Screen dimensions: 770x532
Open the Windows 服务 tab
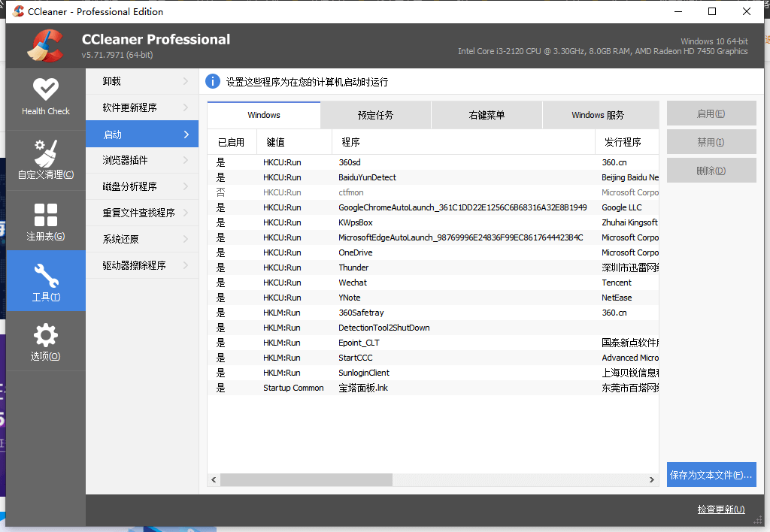(x=600, y=114)
